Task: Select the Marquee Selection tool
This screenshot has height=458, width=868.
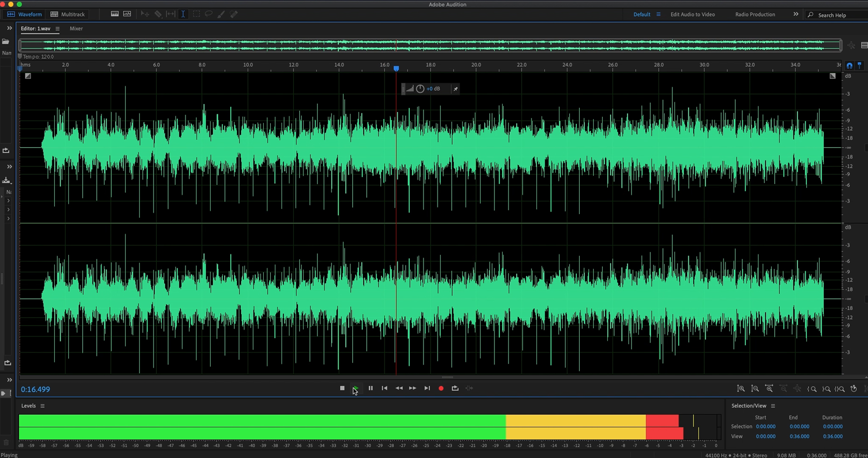Action: (x=196, y=14)
